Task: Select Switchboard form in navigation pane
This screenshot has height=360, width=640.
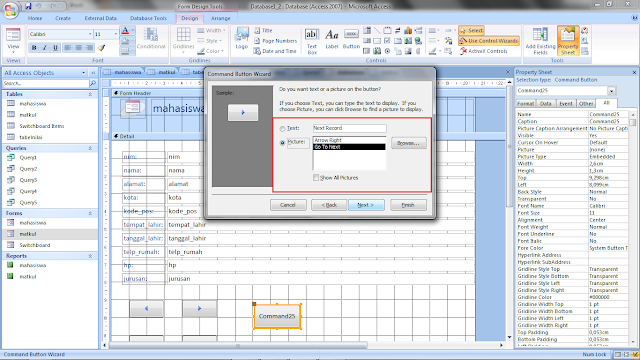Action: coord(35,245)
